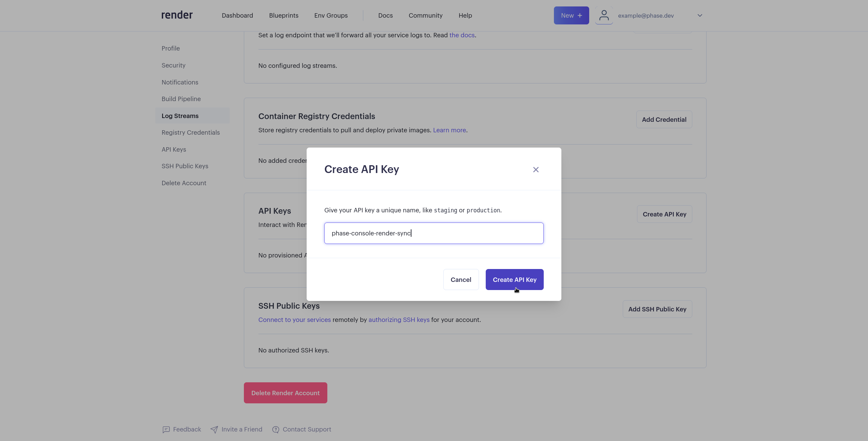The width and height of the screenshot is (868, 441).
Task: Open the New + creation menu
Action: point(571,15)
